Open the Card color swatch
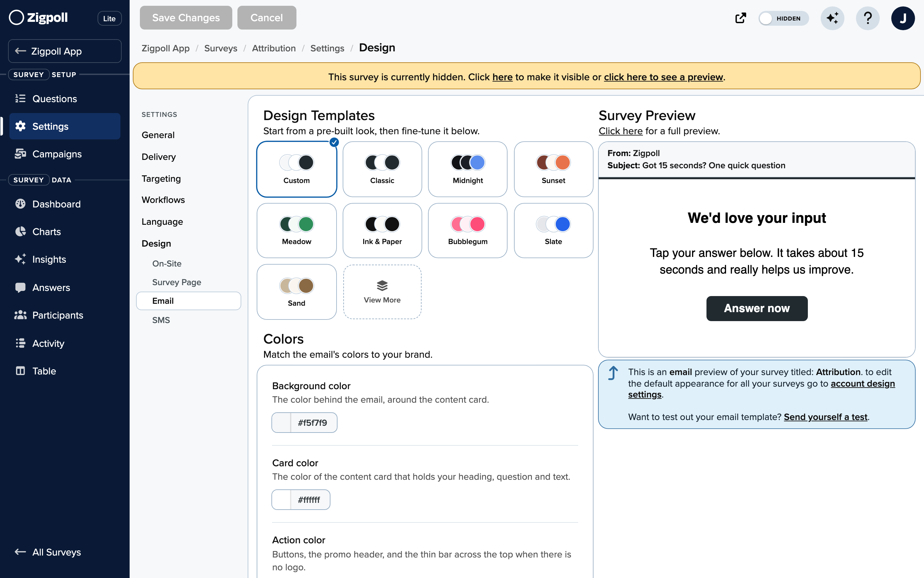Image resolution: width=924 pixels, height=578 pixels. pyautogui.click(x=281, y=500)
